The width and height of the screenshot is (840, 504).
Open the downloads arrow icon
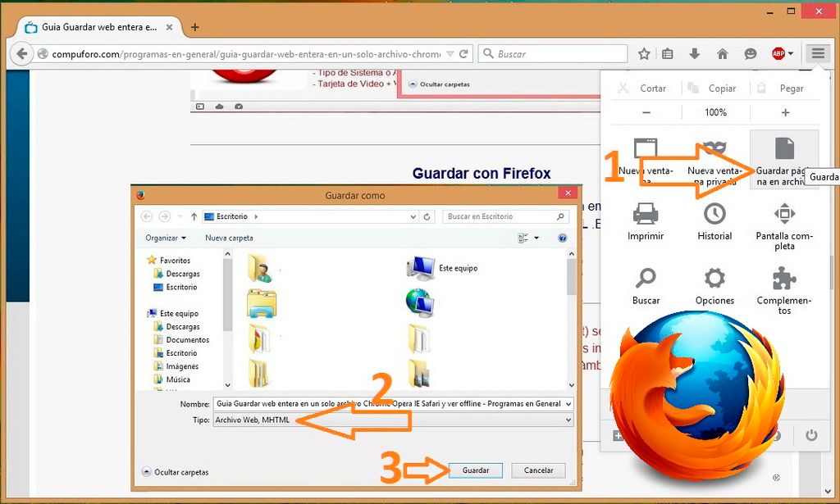point(695,53)
